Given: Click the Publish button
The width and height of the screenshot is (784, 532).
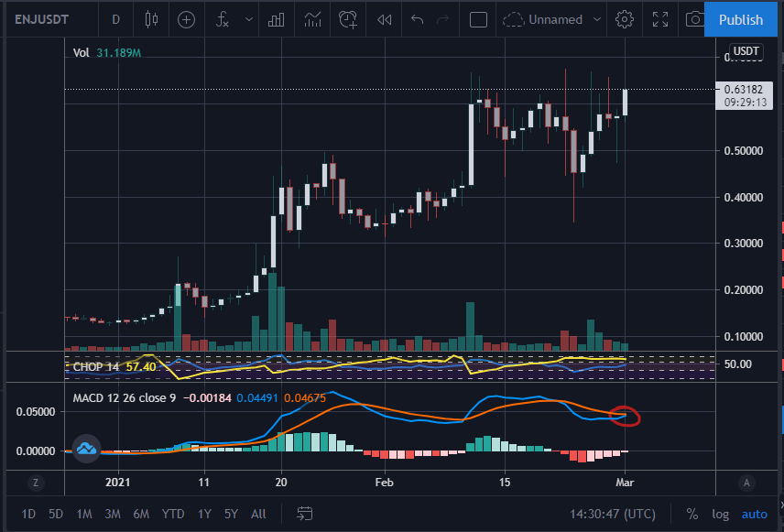Looking at the screenshot, I should [x=741, y=19].
